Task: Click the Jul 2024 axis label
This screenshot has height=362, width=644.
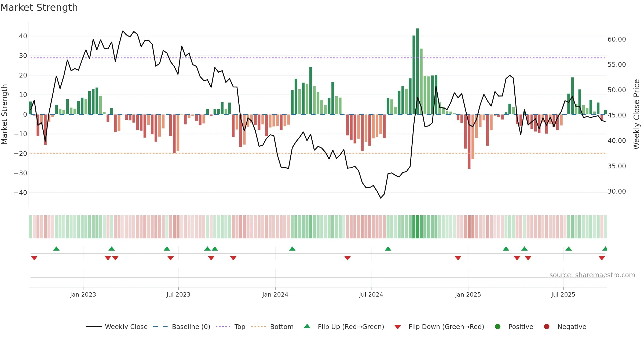Action: click(x=371, y=294)
